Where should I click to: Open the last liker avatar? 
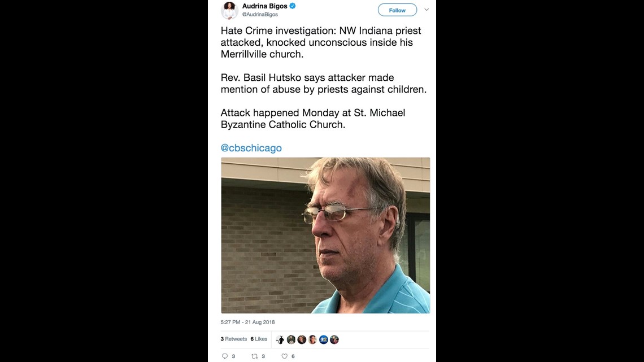pyautogui.click(x=334, y=339)
